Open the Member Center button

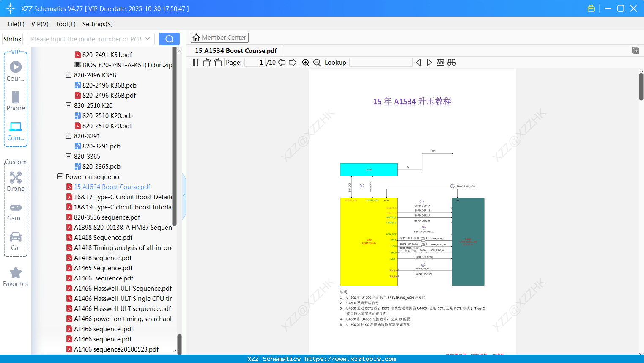tap(219, 38)
